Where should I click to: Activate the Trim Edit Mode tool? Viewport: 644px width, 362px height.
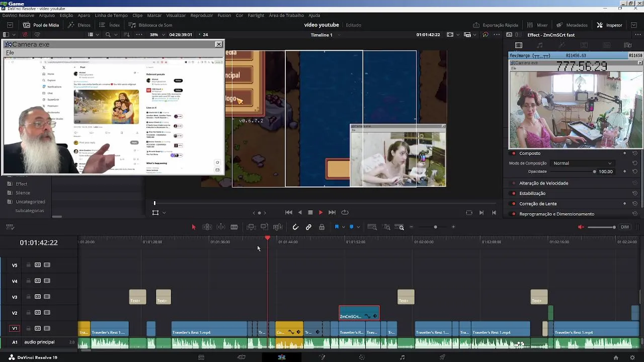pos(207,227)
